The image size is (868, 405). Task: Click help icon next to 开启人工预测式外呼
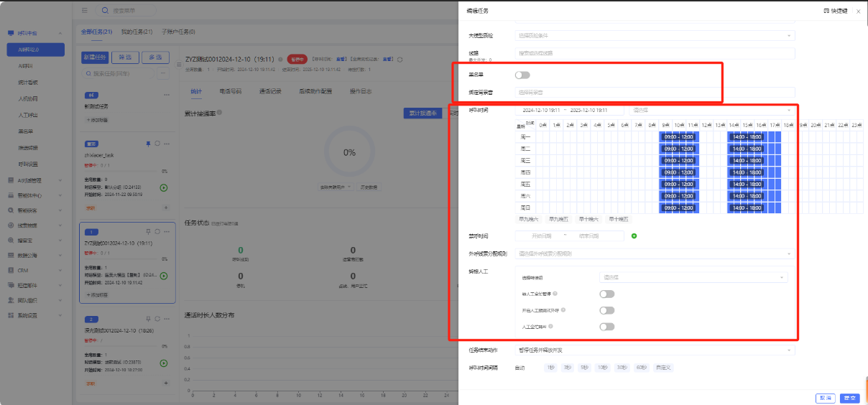click(x=566, y=310)
